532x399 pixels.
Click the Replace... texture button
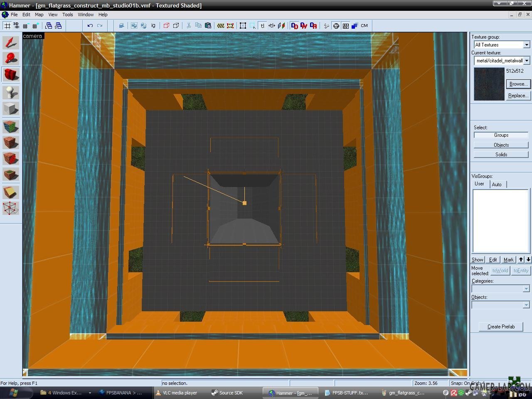pyautogui.click(x=518, y=96)
